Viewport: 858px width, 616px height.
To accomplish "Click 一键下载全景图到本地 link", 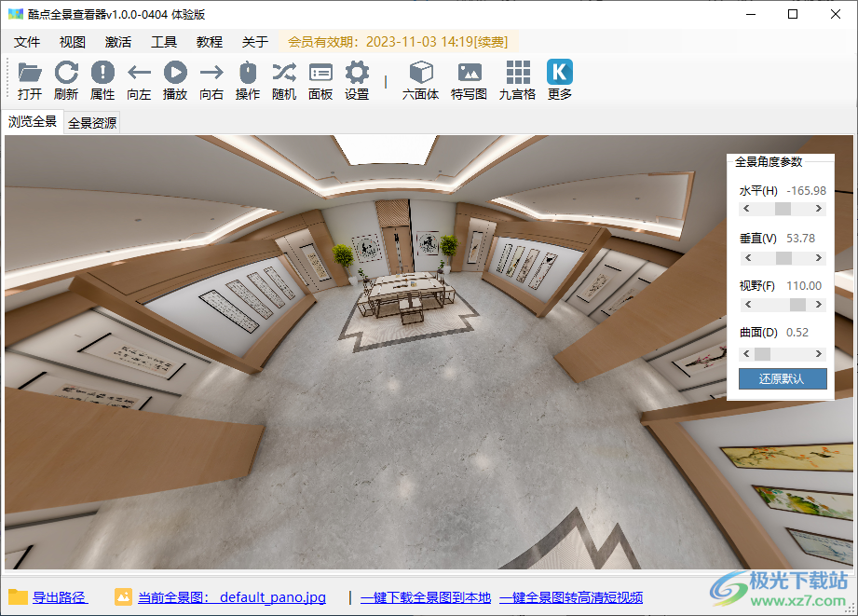I will [x=426, y=597].
